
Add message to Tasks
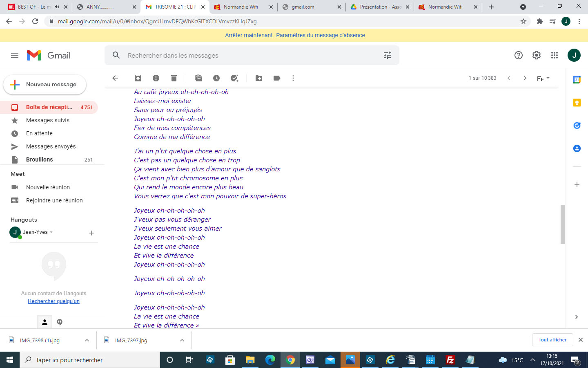(x=234, y=78)
